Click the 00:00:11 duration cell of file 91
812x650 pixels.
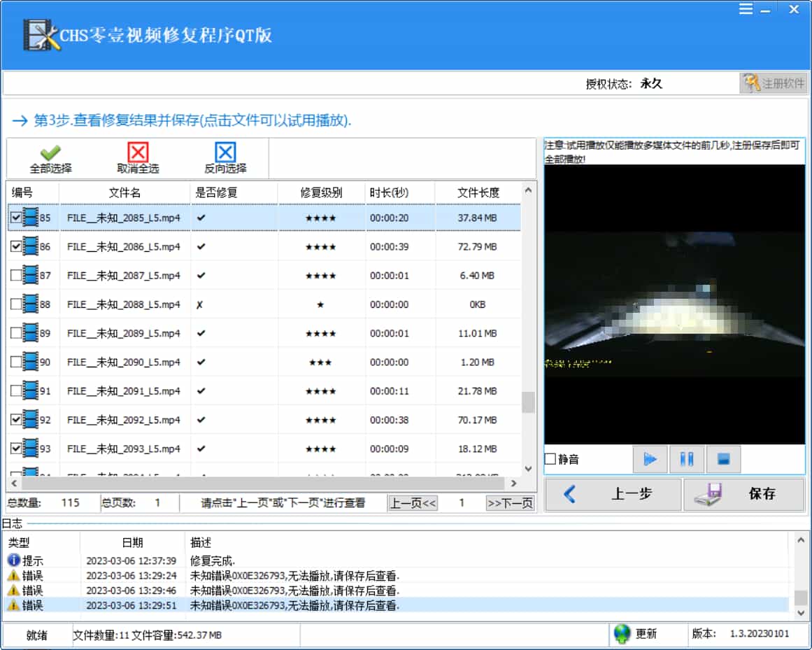[390, 391]
